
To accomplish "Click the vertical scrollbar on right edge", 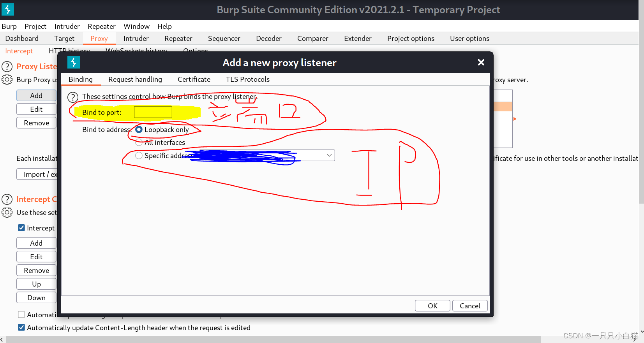I will [x=641, y=101].
